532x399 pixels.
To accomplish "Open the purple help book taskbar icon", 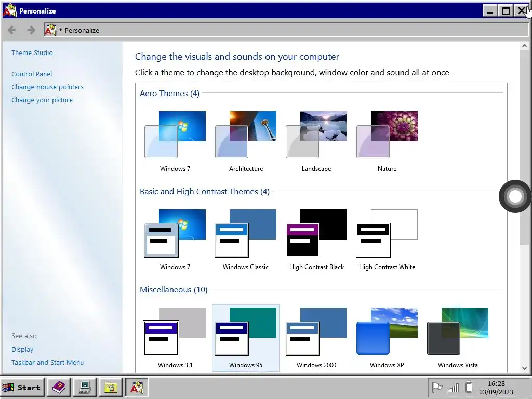I will coord(59,387).
